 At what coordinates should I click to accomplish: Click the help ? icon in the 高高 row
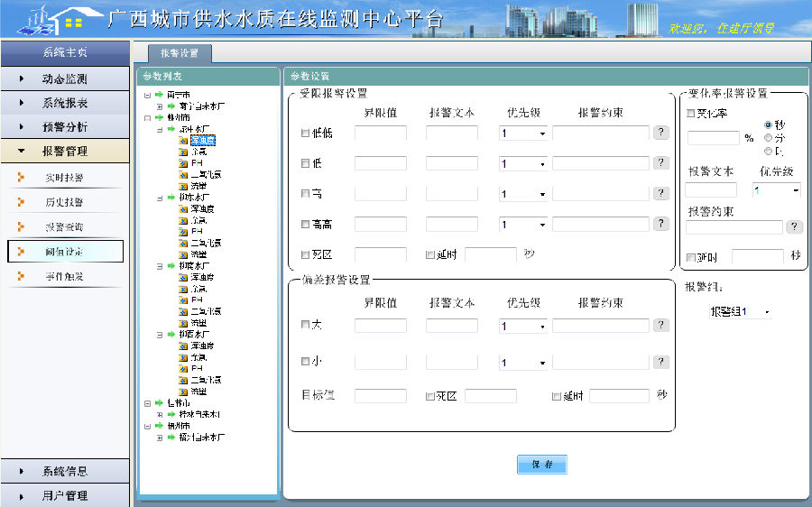660,224
